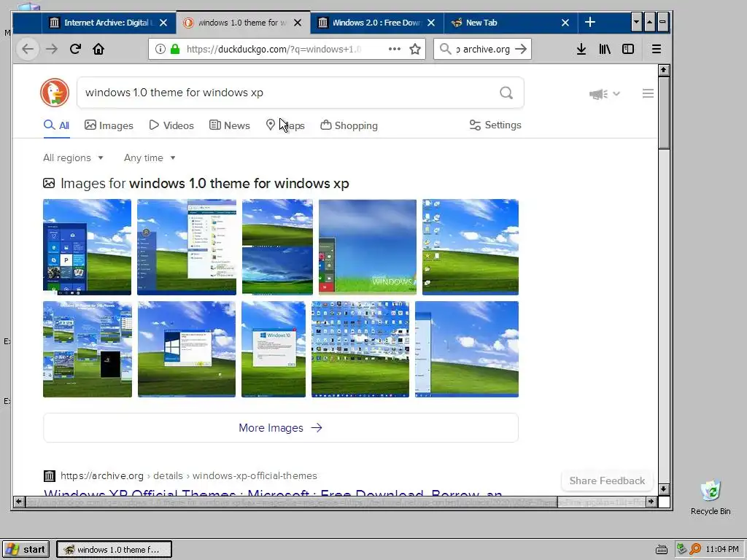Open the Downloads toolbar icon
The image size is (747, 560).
(581, 49)
